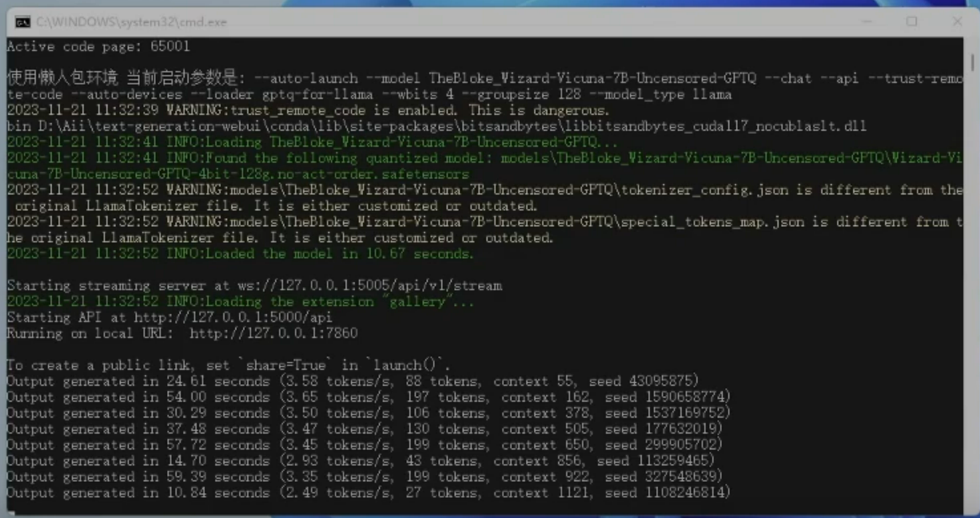
Task: Click the output line with seed 1590658774
Action: pyautogui.click(x=369, y=397)
